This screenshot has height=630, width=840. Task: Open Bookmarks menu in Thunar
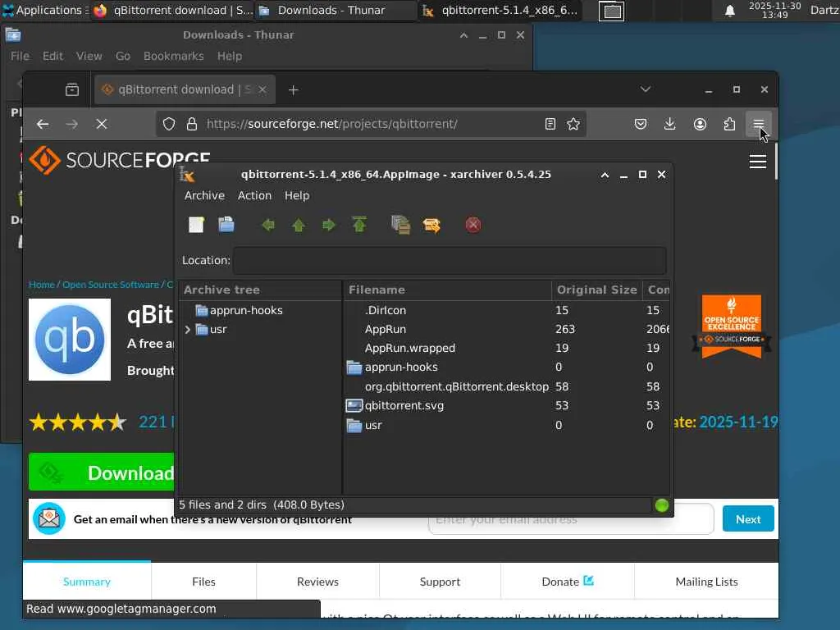[x=174, y=57]
